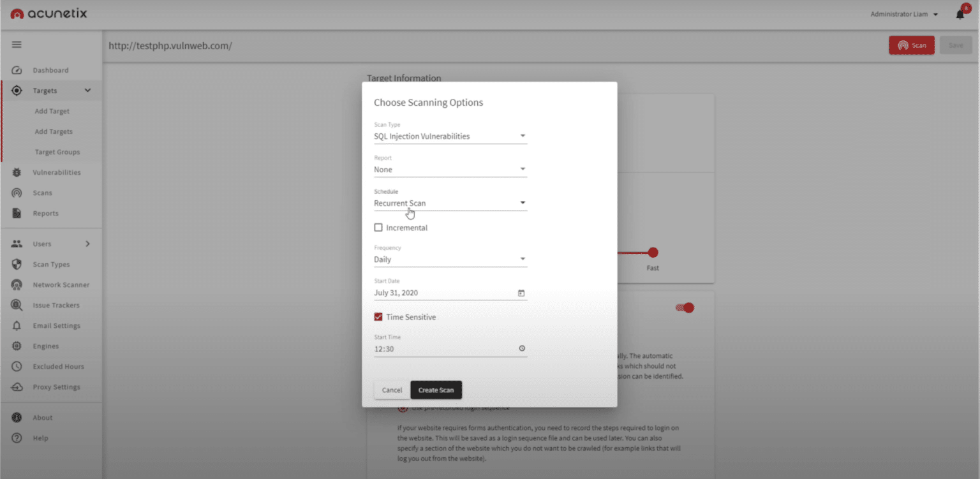Viewport: 980px width, 479px height.
Task: Click the Cancel button
Action: coord(392,390)
